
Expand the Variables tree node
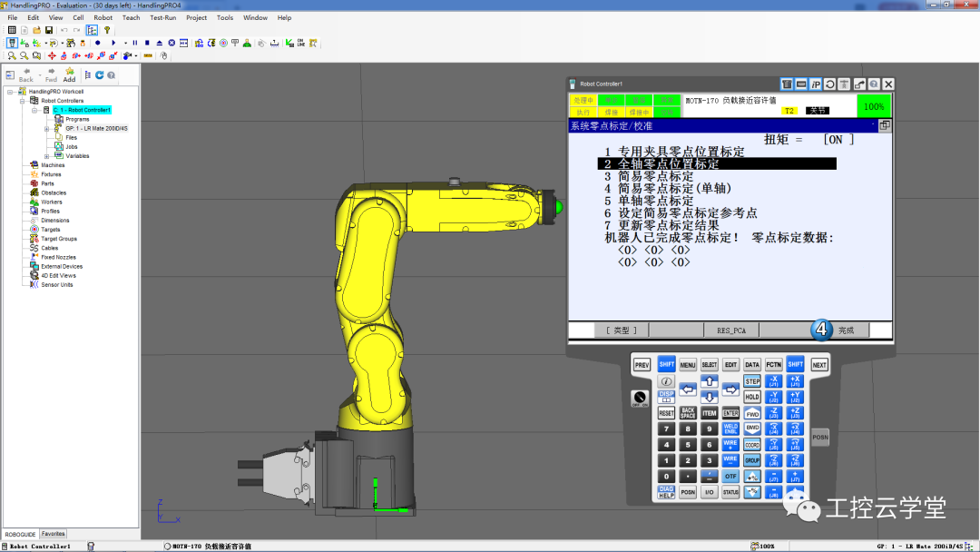46,156
